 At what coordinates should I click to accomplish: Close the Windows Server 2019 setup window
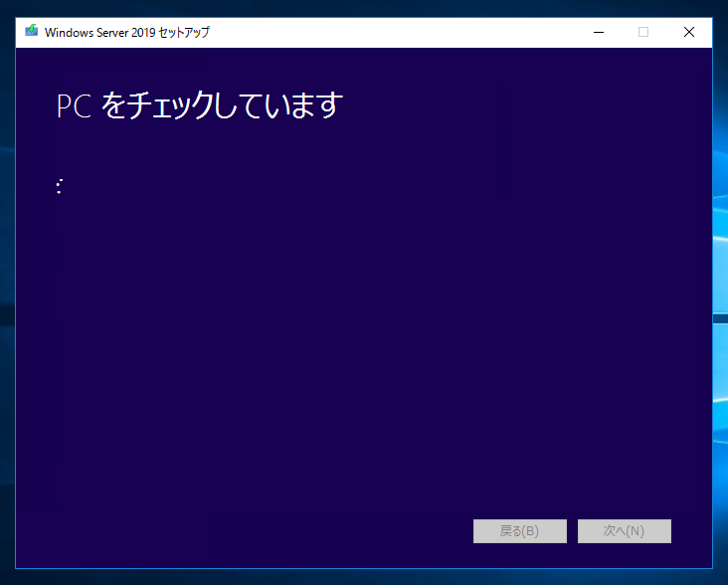coord(689,32)
